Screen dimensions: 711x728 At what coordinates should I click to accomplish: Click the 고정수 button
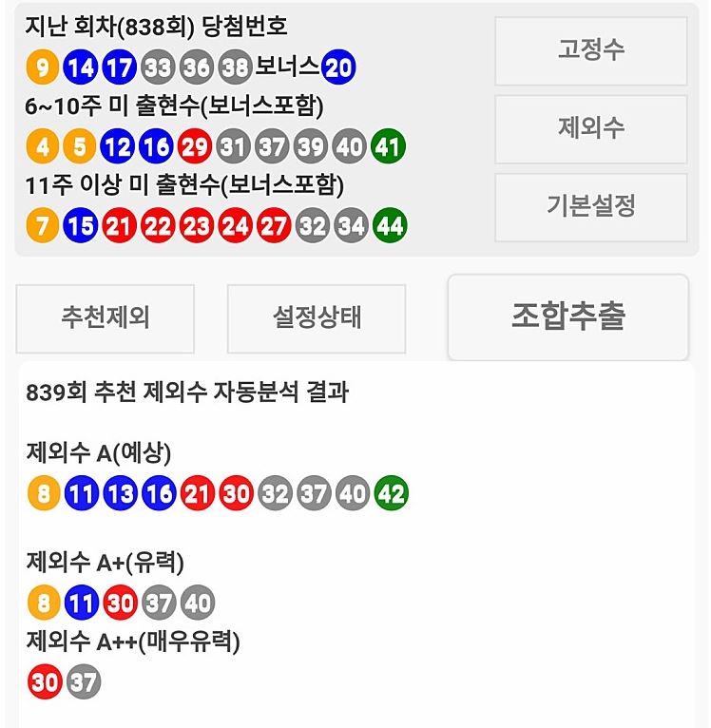[x=590, y=50]
